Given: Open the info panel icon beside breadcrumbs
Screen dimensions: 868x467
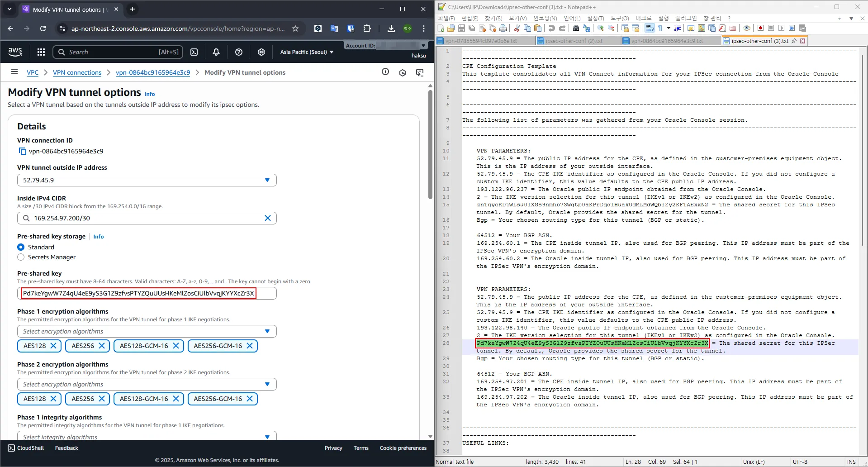Looking at the screenshot, I should tap(385, 72).
